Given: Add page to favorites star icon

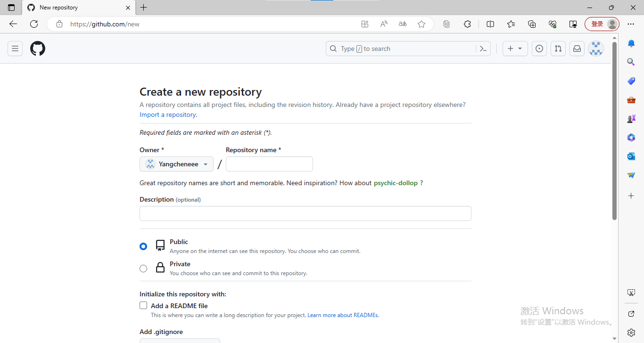Looking at the screenshot, I should [x=421, y=24].
